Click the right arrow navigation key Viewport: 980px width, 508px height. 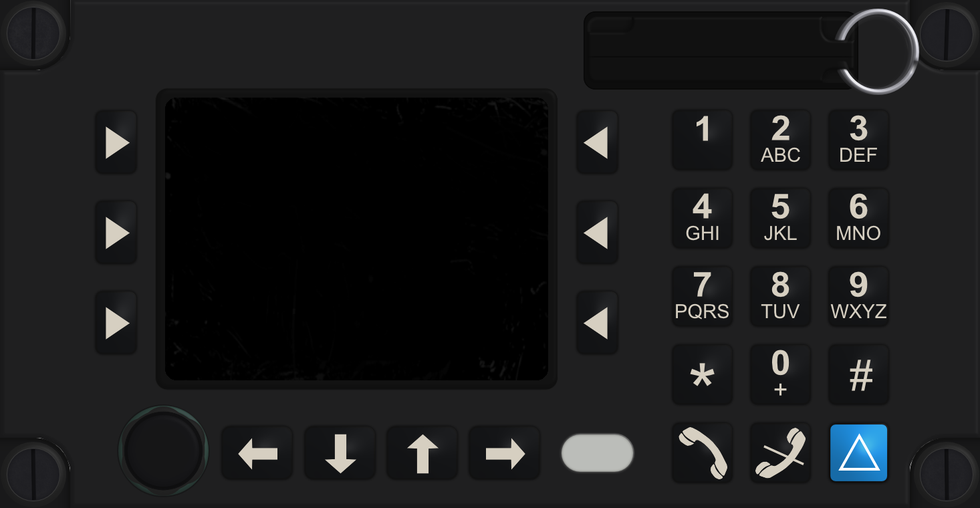(505, 453)
